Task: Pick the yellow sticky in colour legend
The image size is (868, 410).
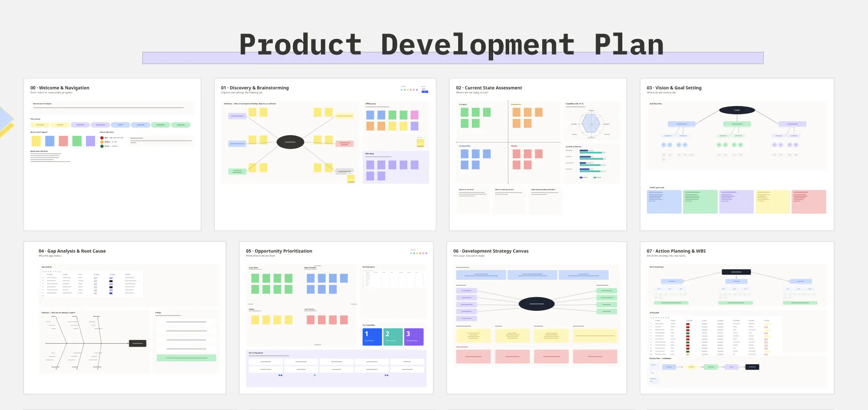Action: pyautogui.click(x=36, y=141)
